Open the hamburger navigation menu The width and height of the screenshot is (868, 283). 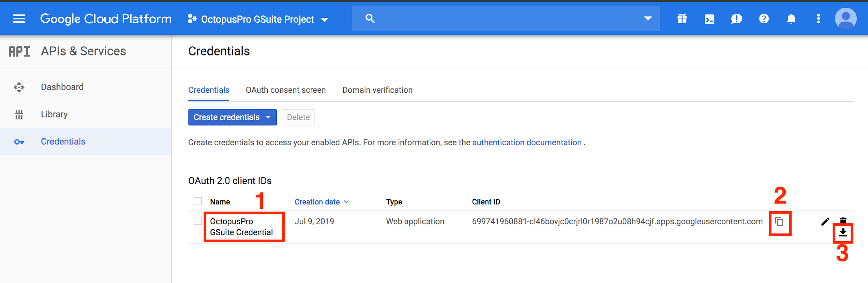19,19
